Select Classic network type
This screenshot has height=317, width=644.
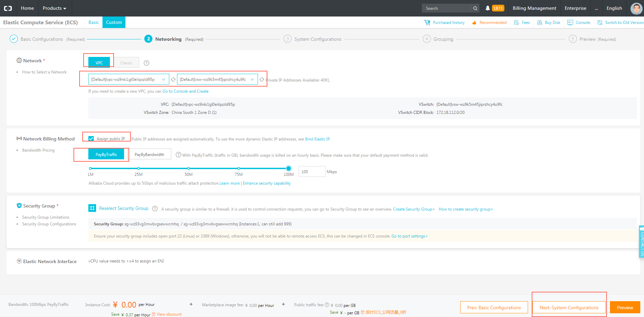point(126,63)
